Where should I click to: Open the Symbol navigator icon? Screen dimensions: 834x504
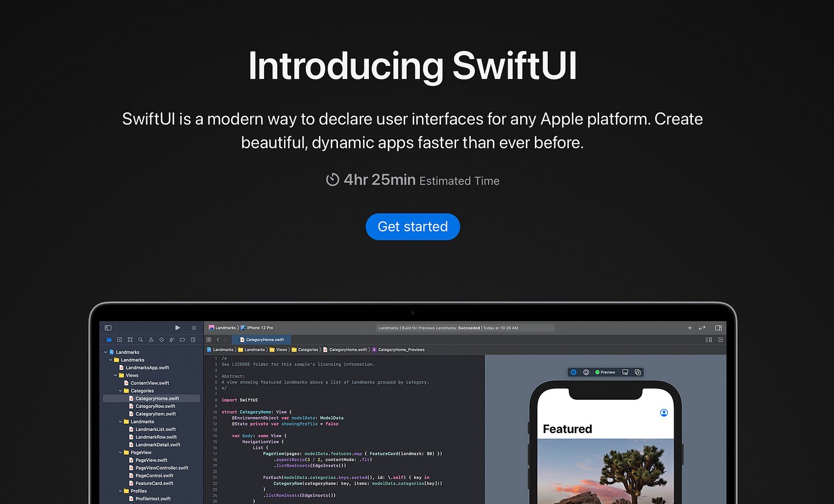[x=130, y=340]
